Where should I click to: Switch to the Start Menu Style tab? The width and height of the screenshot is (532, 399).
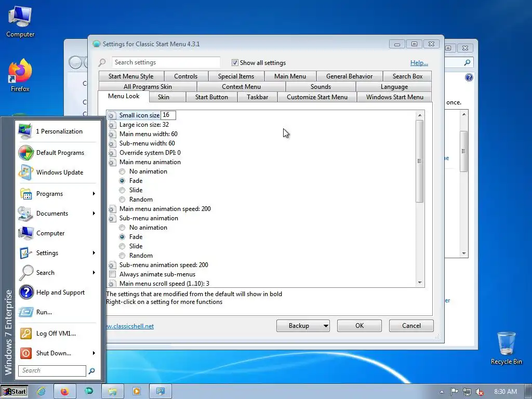(131, 76)
